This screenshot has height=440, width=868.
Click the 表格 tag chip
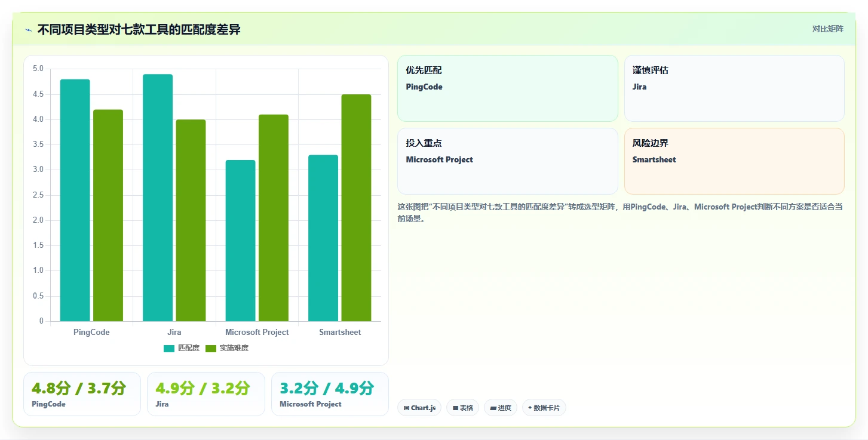tap(462, 408)
